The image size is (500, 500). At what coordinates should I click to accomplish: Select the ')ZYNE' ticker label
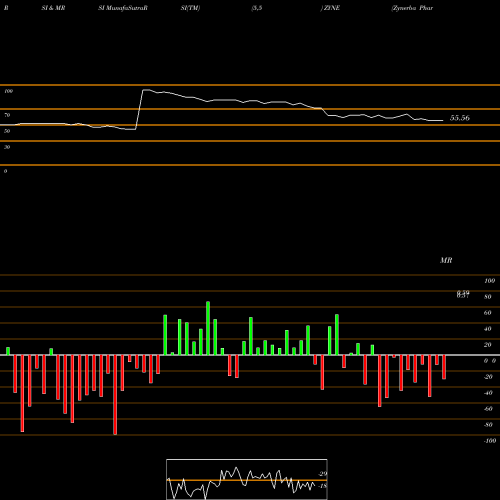[x=330, y=8]
